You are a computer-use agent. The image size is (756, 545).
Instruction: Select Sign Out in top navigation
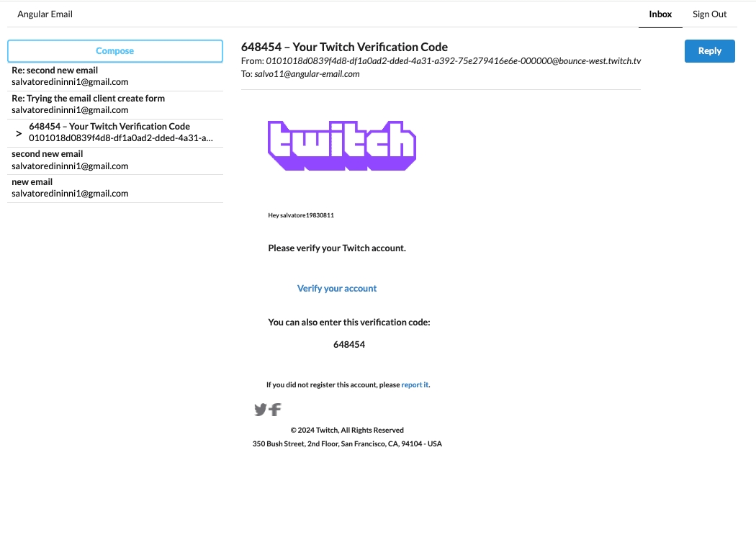coord(709,14)
